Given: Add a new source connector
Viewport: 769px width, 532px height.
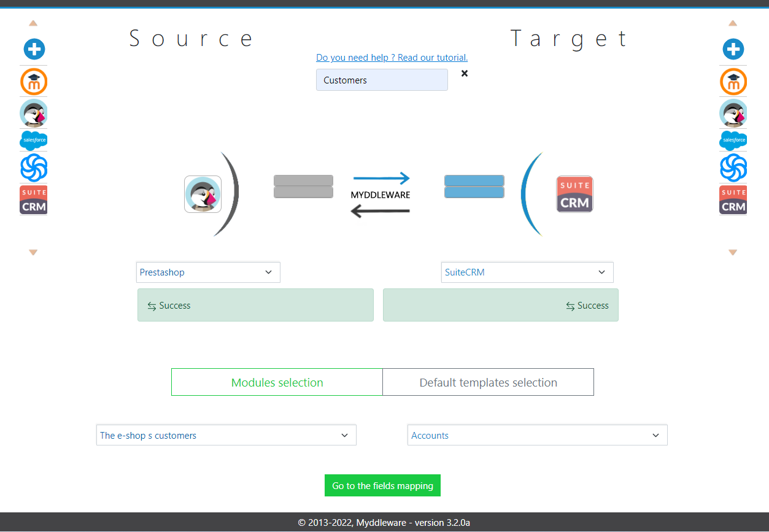Looking at the screenshot, I should point(34,49).
